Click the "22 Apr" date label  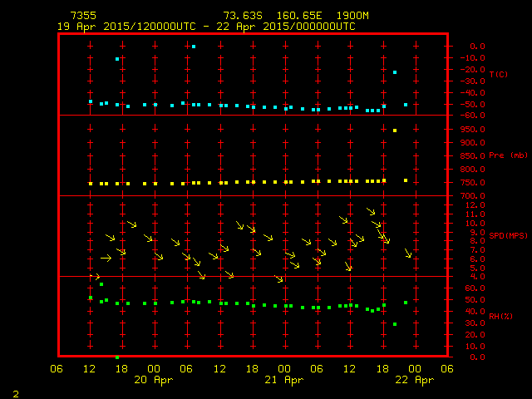coord(413,380)
